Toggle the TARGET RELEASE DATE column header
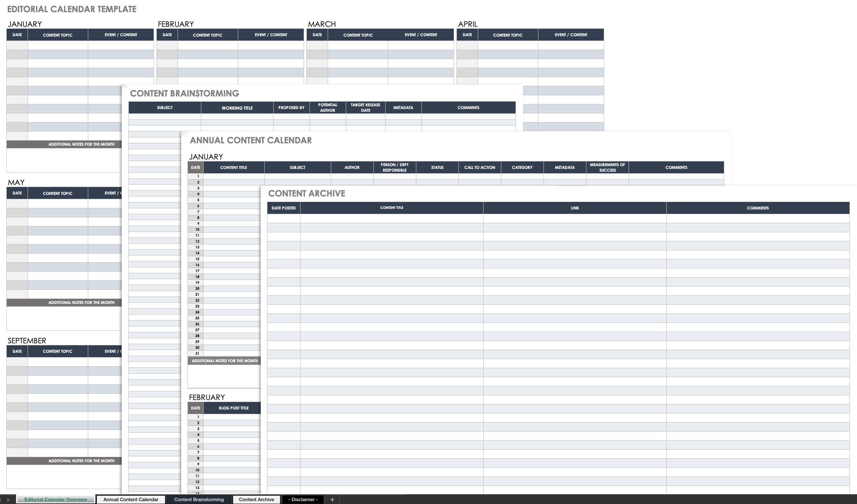 tap(365, 107)
